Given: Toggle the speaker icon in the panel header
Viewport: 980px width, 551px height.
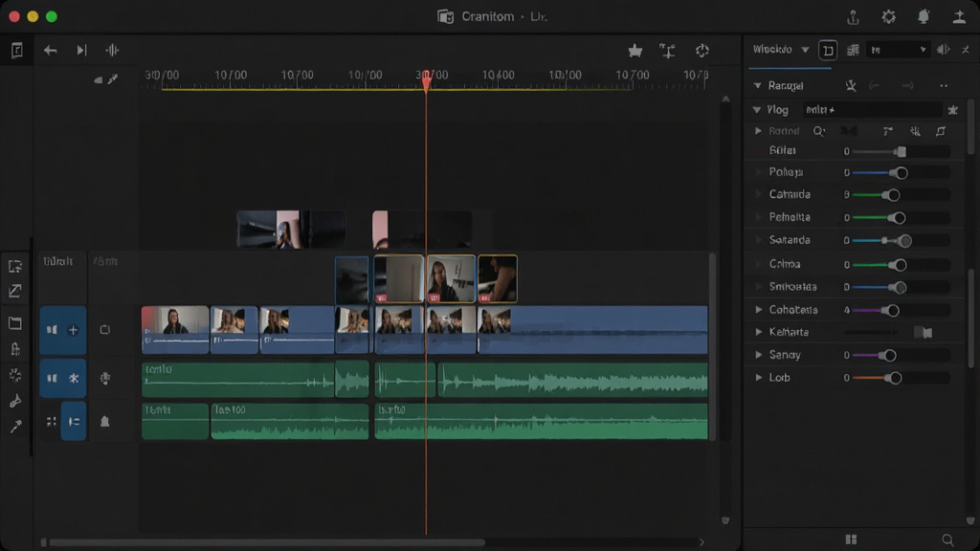Looking at the screenshot, I should pos(943,50).
